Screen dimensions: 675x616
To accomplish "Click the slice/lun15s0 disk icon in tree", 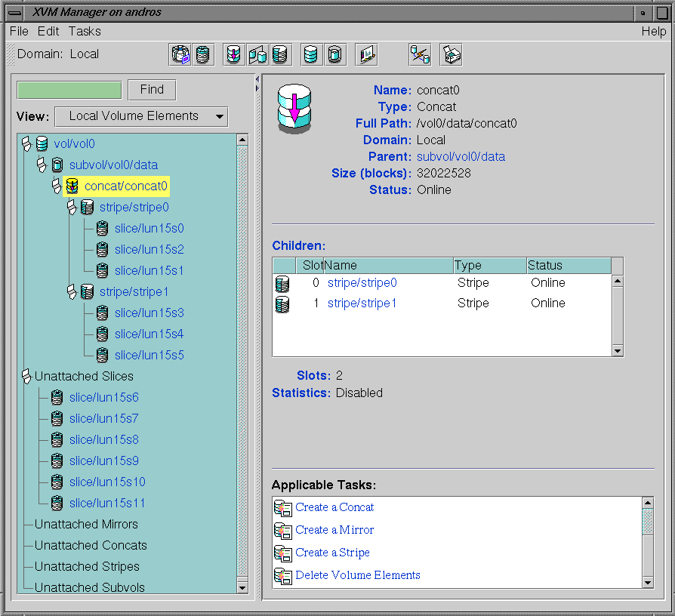I will (103, 228).
